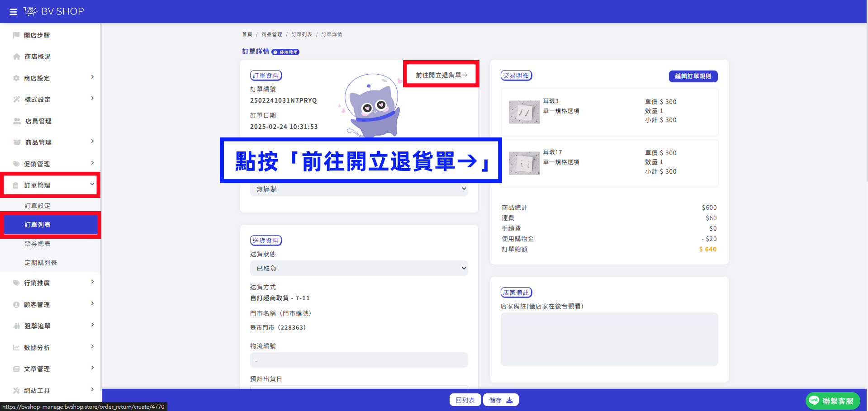Click inside the 店家備註 text area
Image resolution: width=868 pixels, height=411 pixels.
coord(609,339)
